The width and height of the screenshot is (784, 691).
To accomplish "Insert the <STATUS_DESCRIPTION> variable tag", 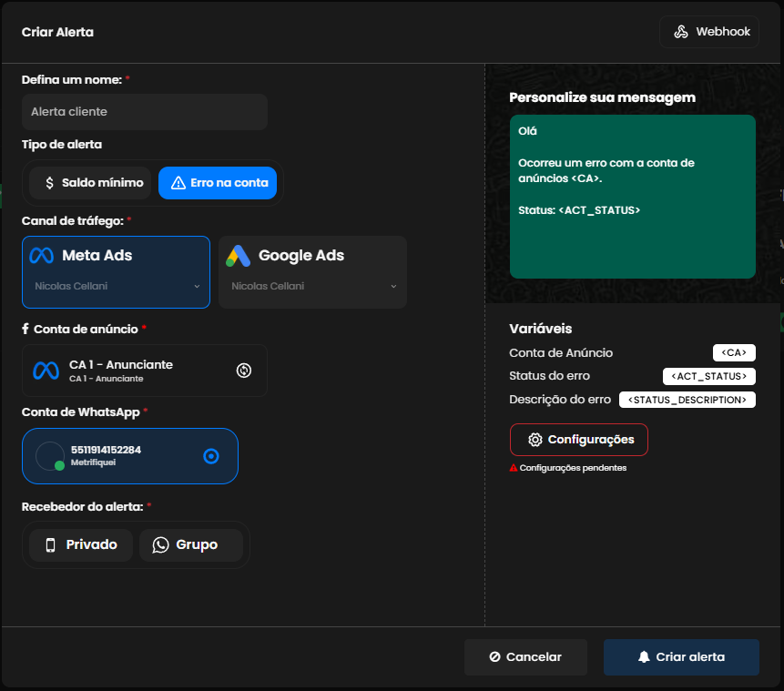I will tap(687, 400).
